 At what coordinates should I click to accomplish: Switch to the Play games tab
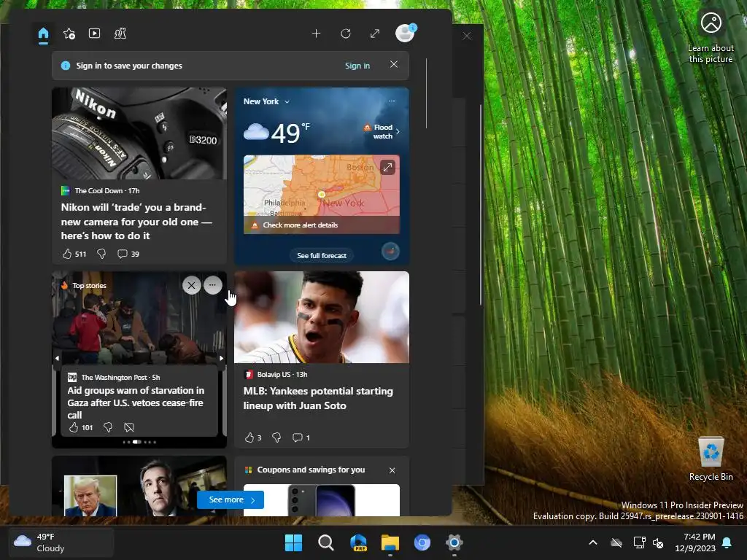[120, 34]
